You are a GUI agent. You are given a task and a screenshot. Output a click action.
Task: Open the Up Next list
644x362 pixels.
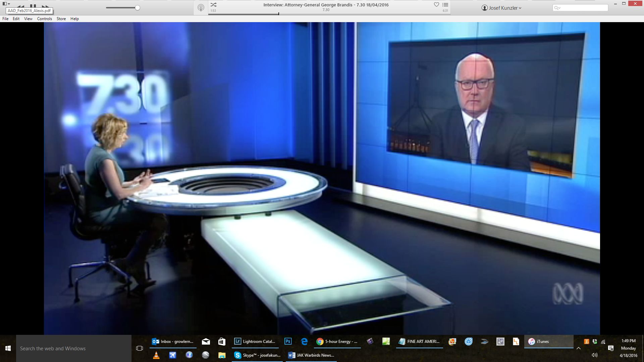445,5
